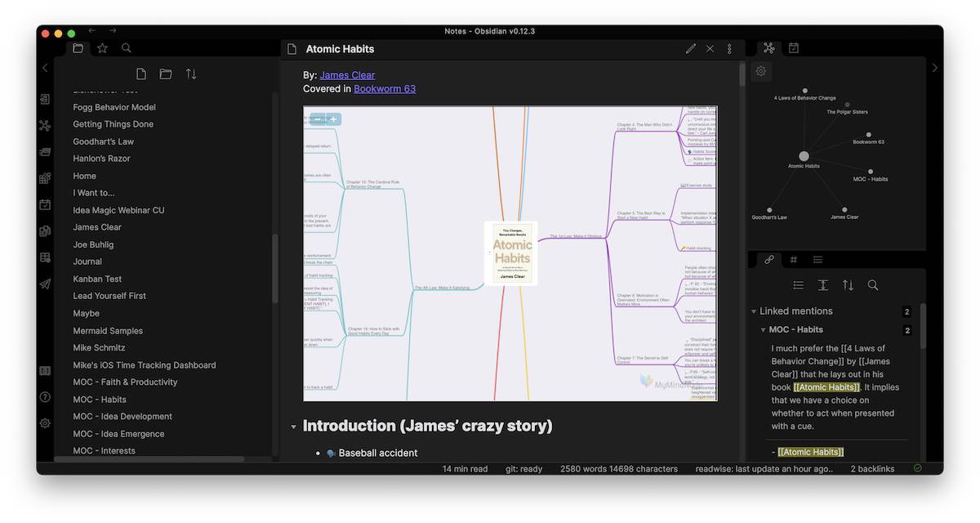Toggle collapse results in backlinks pane
The width and height of the screenshot is (980, 523).
coord(799,285)
